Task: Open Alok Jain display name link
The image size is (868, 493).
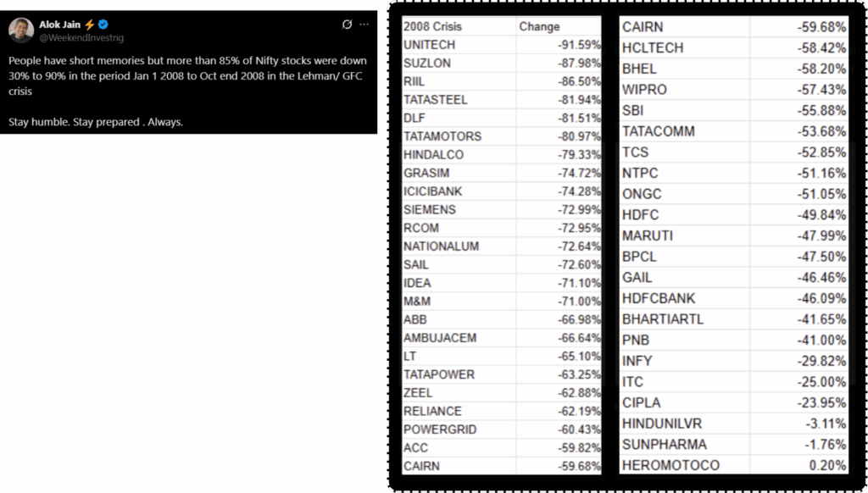Action: (60, 25)
